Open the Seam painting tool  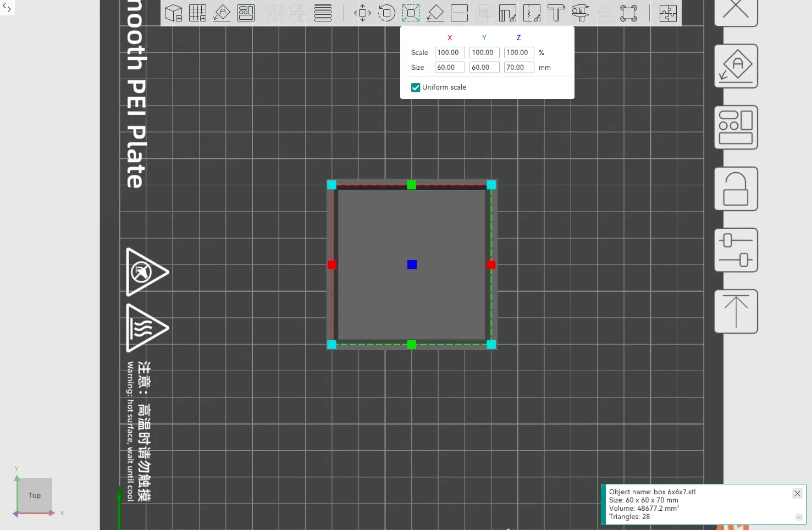tap(532, 13)
